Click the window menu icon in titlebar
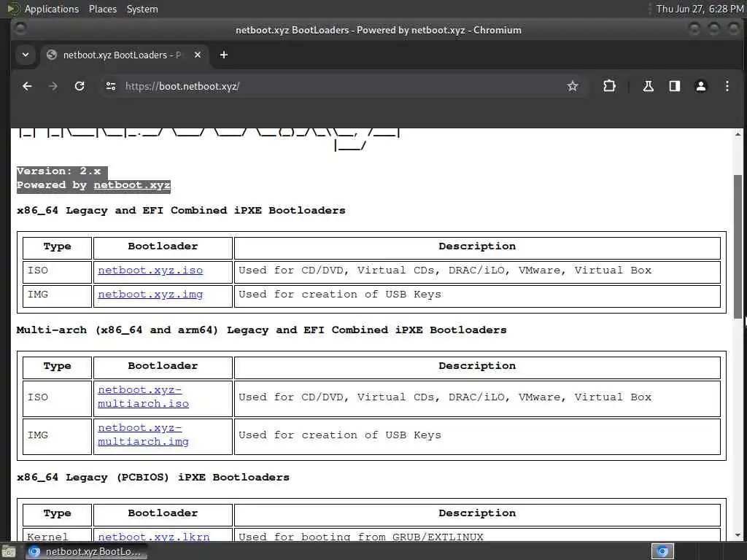 (20, 29)
